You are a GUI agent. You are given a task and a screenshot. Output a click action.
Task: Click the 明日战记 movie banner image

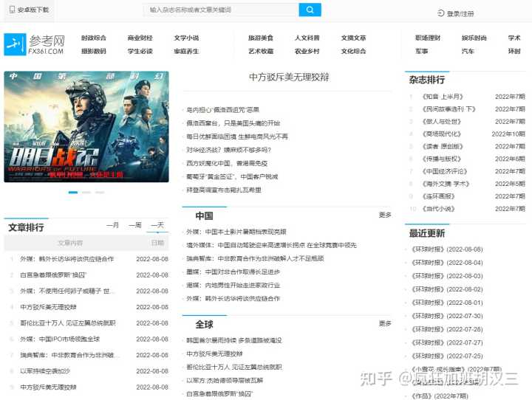pos(86,127)
